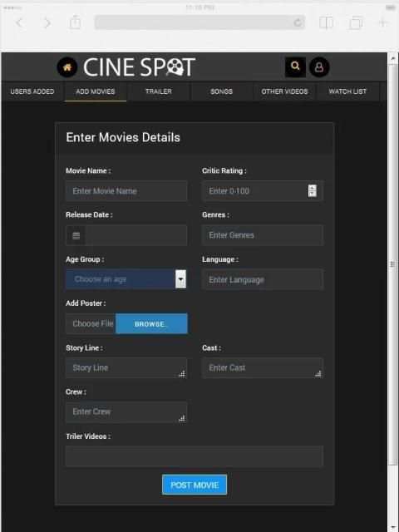The height and width of the screenshot is (532, 399).
Task: Submit with the Post Movie button
Action: pos(195,485)
